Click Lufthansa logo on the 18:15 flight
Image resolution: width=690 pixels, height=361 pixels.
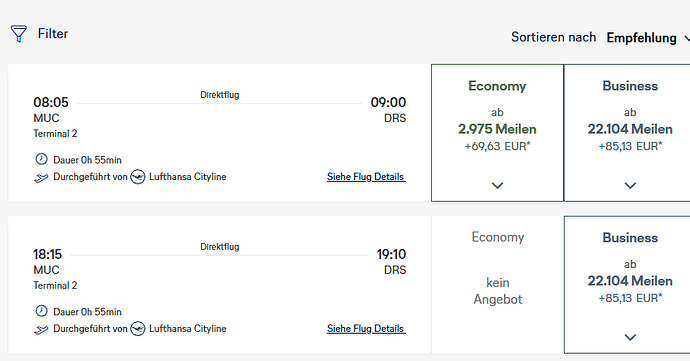tap(138, 328)
